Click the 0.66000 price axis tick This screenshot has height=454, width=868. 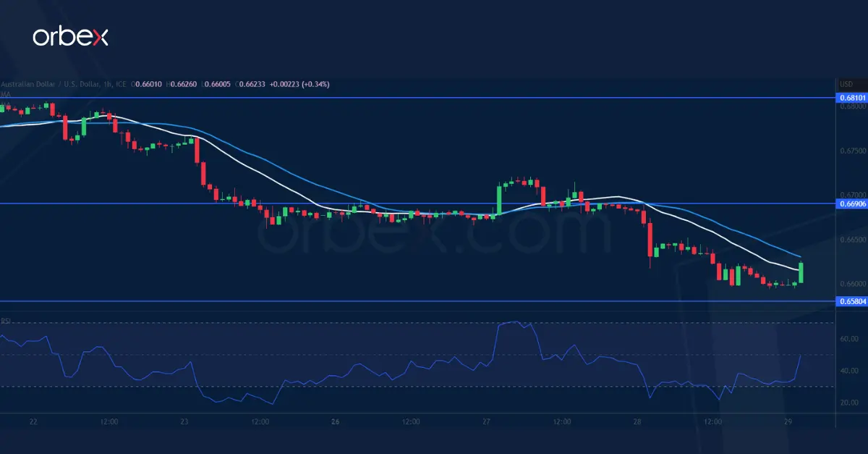point(851,283)
